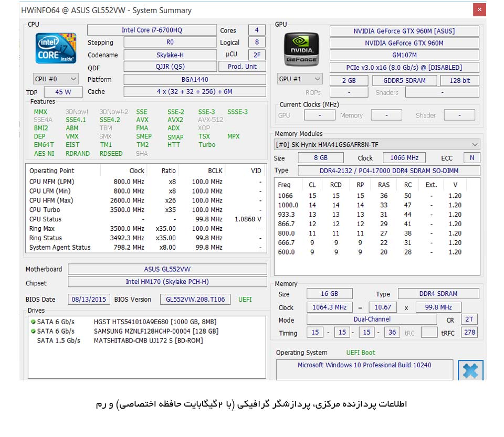
Task: Click the Dual-Channel mode field
Action: (x=372, y=319)
